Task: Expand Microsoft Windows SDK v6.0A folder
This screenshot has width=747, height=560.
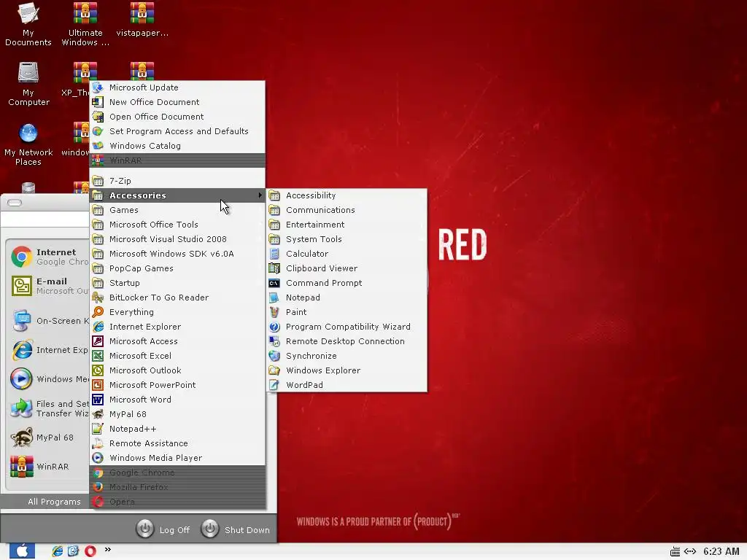Action: click(177, 254)
